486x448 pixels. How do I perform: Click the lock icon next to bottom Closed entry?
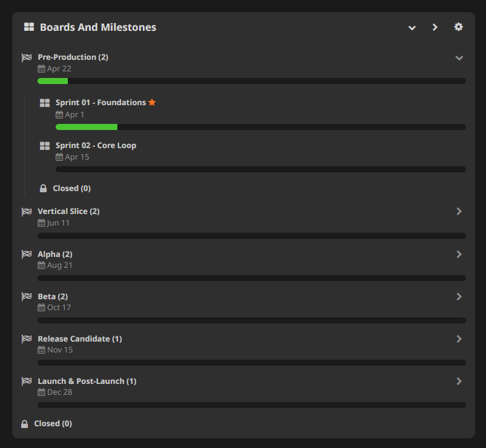coord(24,423)
